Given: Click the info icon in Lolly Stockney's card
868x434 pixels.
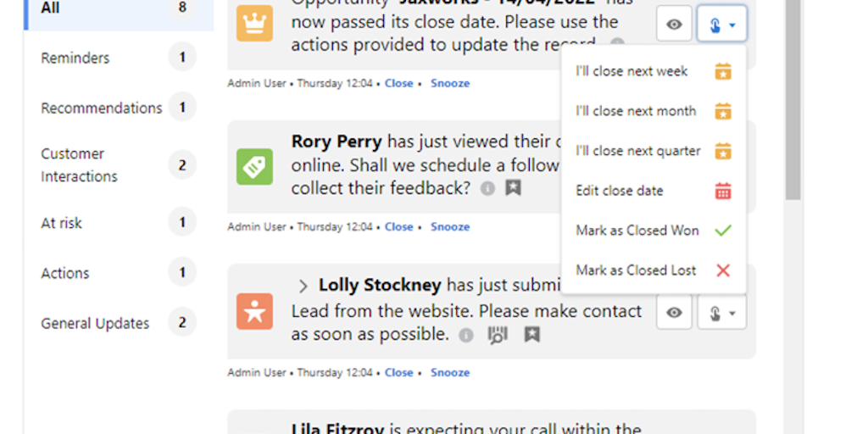Looking at the screenshot, I should [465, 335].
